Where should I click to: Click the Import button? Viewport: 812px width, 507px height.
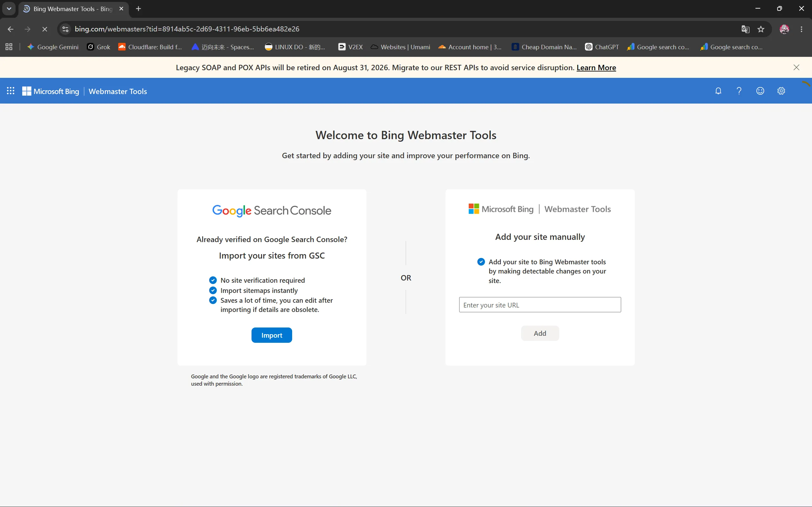pos(272,335)
